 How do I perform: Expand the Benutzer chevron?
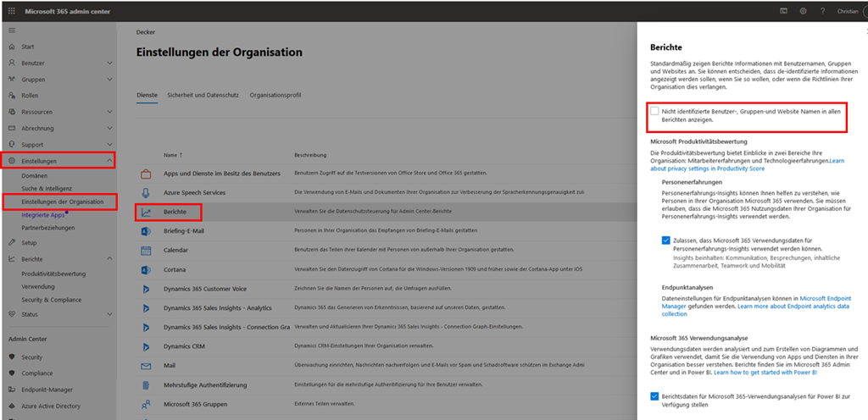(109, 63)
